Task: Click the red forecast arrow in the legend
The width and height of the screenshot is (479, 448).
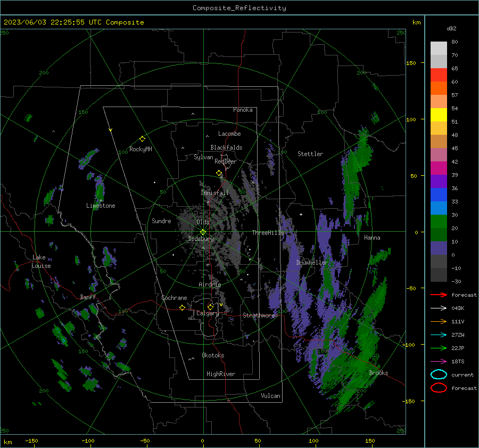Action: tap(439, 295)
